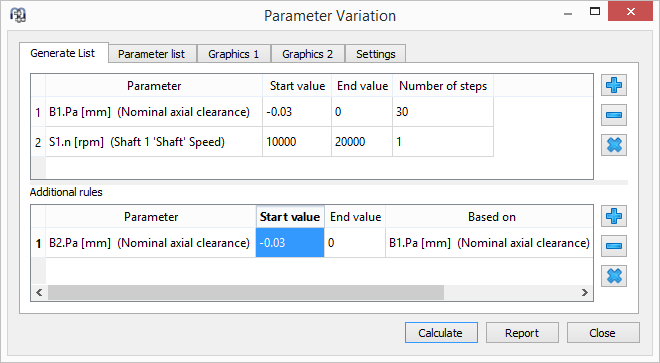Clear the parameter table with the upper X icon
This screenshot has height=363, width=660.
[x=614, y=145]
